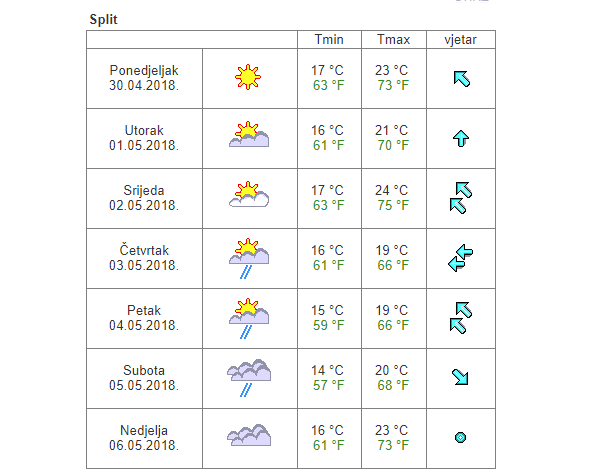Click the north wind arrow for Utorak
Viewport: 605px width, 476px height.
[461, 138]
